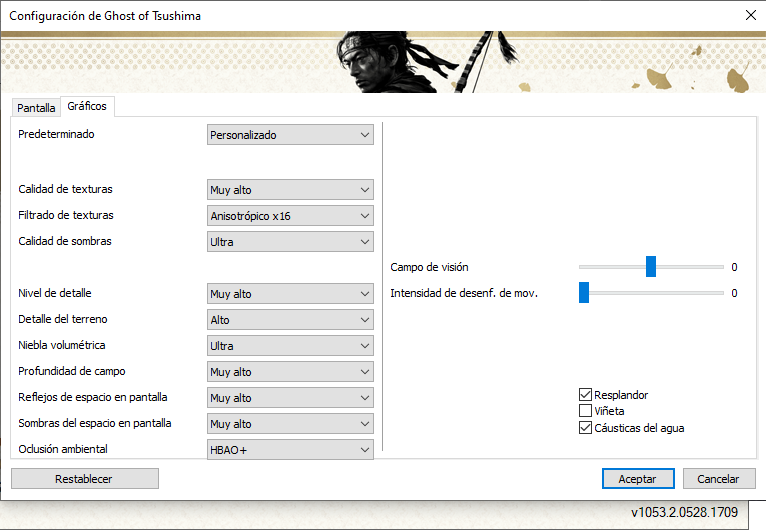
Task: Expand the Oclusión ambiental dropdown
Action: [x=290, y=449]
